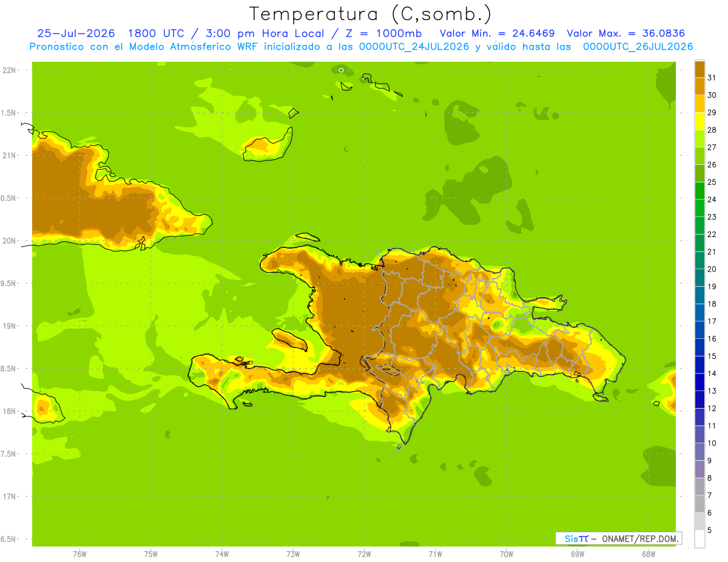The image size is (728, 562).
Task: Click legend value "25" on color scale
Action: [712, 182]
